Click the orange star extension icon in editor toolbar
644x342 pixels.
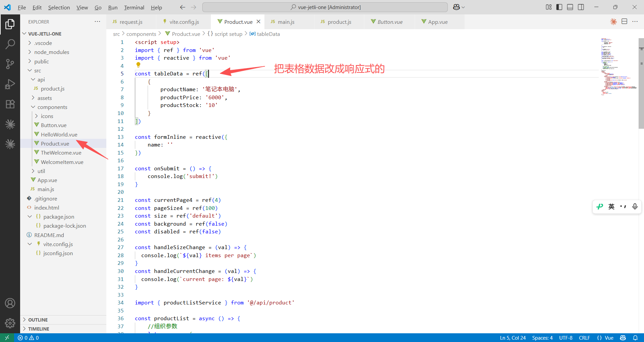click(613, 21)
